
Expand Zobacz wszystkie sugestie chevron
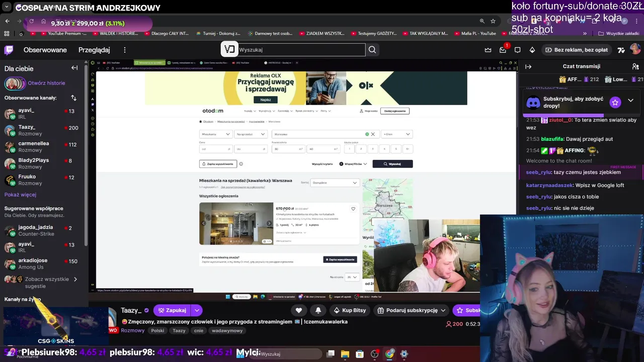click(x=75, y=279)
